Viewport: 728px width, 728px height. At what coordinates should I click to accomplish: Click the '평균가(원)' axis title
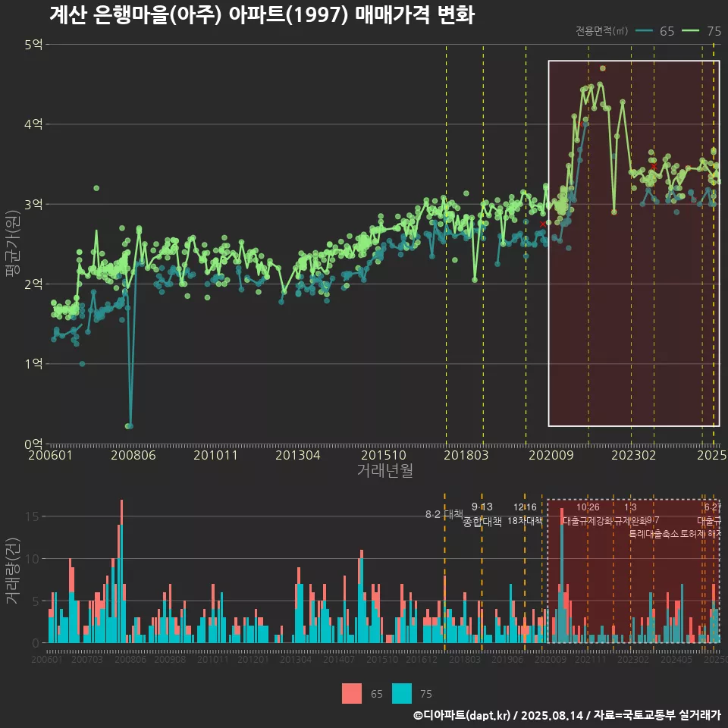(x=12, y=243)
